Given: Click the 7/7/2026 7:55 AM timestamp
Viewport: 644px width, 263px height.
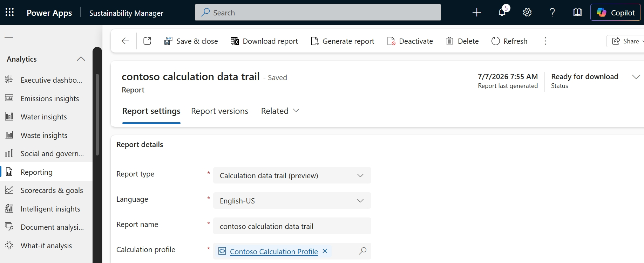Looking at the screenshot, I should tap(508, 76).
